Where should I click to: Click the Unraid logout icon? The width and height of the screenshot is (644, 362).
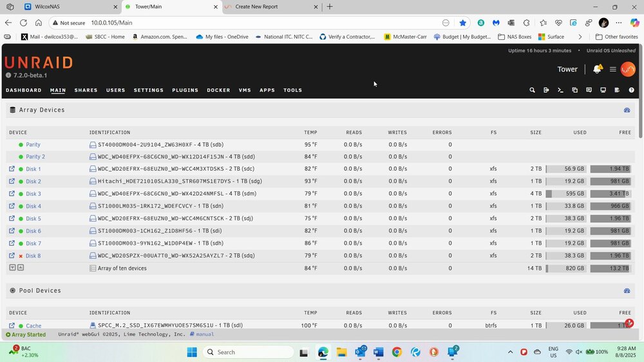tap(546, 90)
